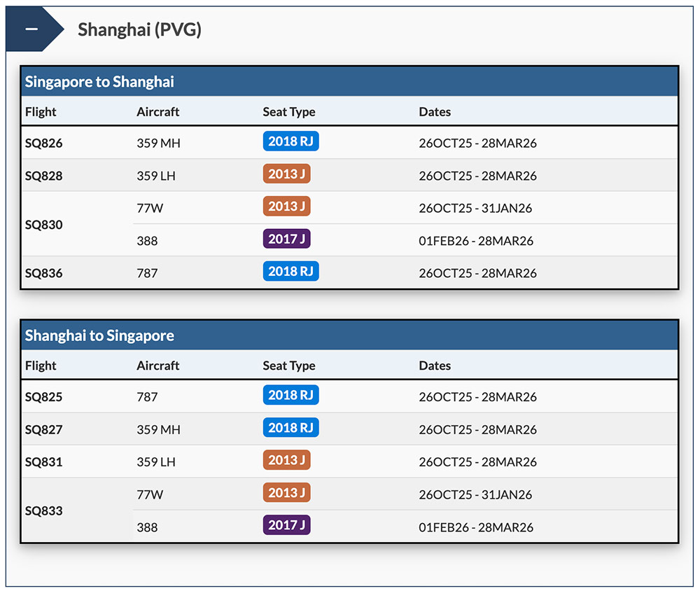Click the 77W 2013 J badge under SQ833

[x=286, y=493]
